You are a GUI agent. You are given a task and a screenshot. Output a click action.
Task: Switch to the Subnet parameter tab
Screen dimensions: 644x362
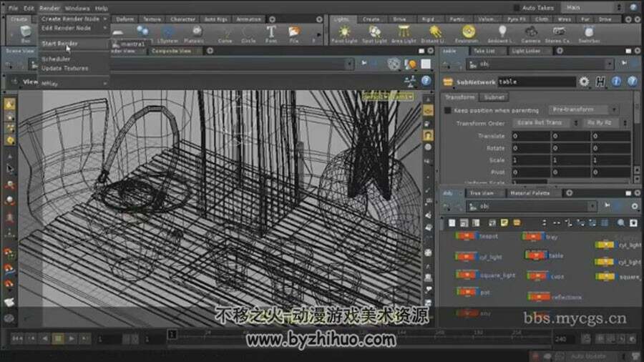click(x=494, y=97)
